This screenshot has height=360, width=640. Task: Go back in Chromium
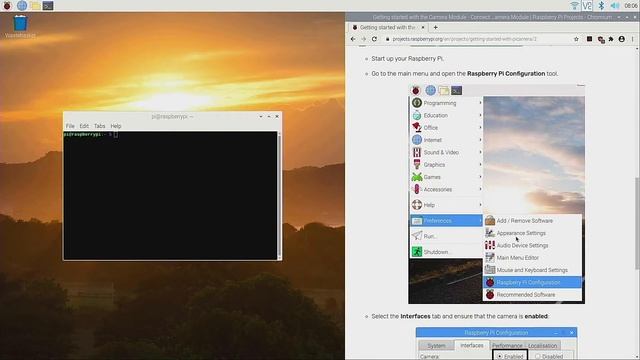click(x=353, y=39)
